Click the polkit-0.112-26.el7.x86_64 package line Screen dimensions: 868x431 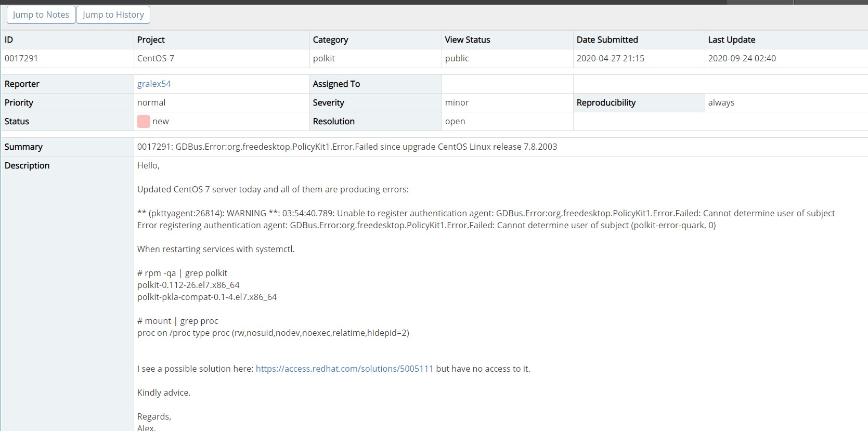click(x=188, y=285)
